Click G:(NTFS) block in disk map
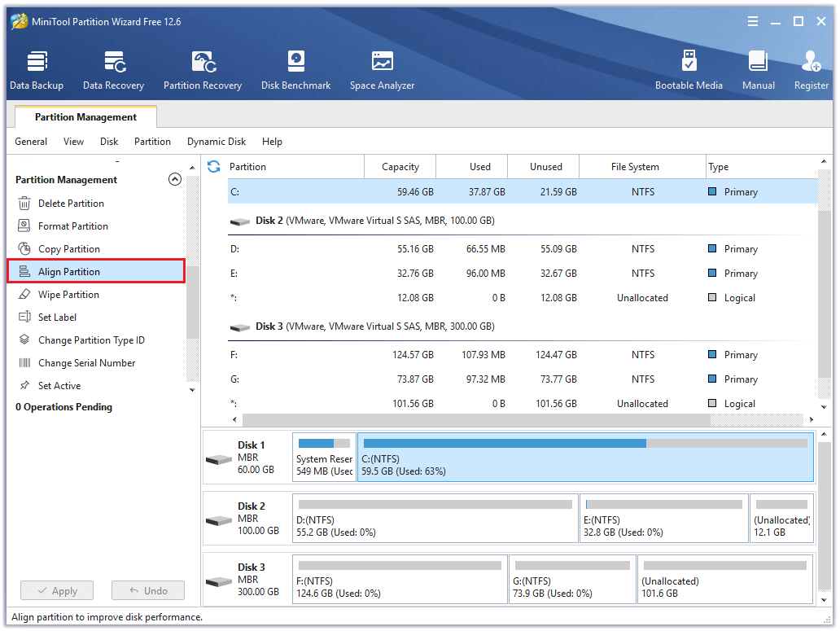The height and width of the screenshot is (631, 840). pyautogui.click(x=572, y=580)
